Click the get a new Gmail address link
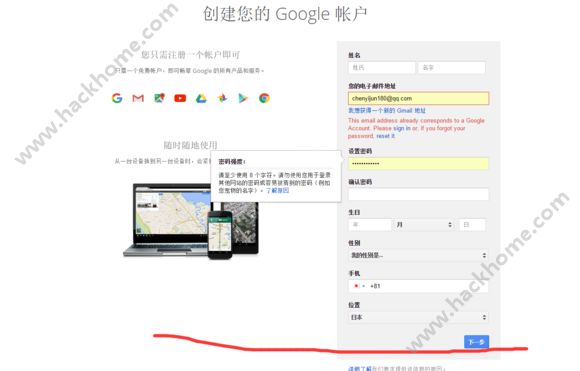Image resolution: width=580 pixels, height=371 pixels. click(x=387, y=111)
